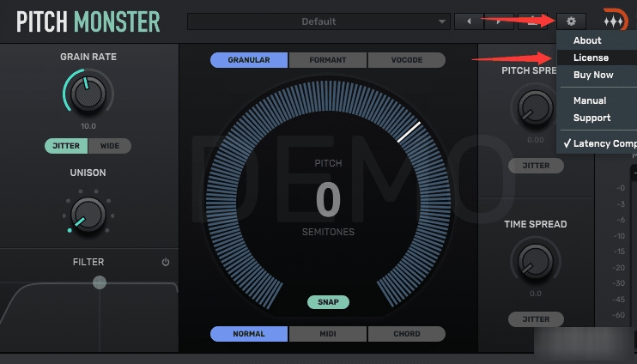Open the settings gear menu
637x364 pixels.
click(x=571, y=21)
